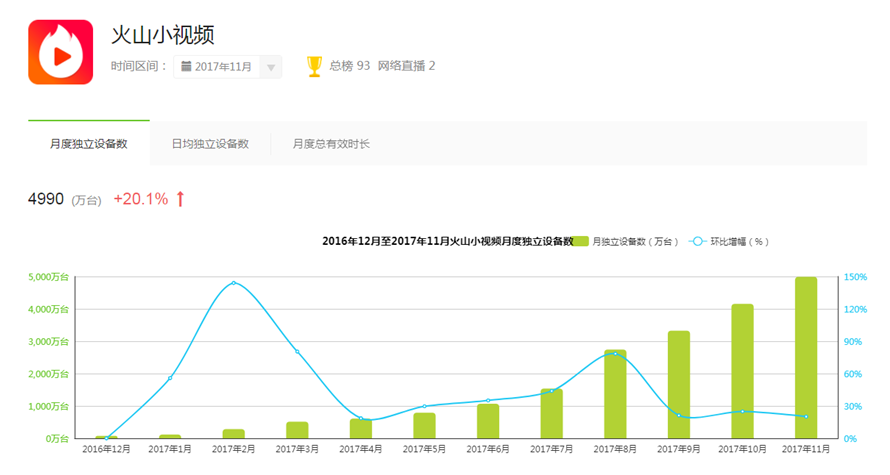Switch to the 日均独立设备数 tab
890x475 pixels.
pos(210,144)
